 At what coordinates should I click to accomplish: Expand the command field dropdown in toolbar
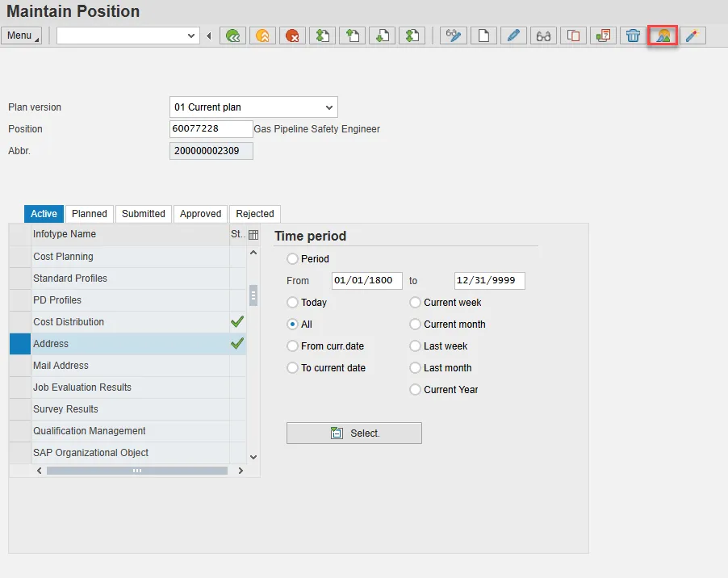coord(191,36)
